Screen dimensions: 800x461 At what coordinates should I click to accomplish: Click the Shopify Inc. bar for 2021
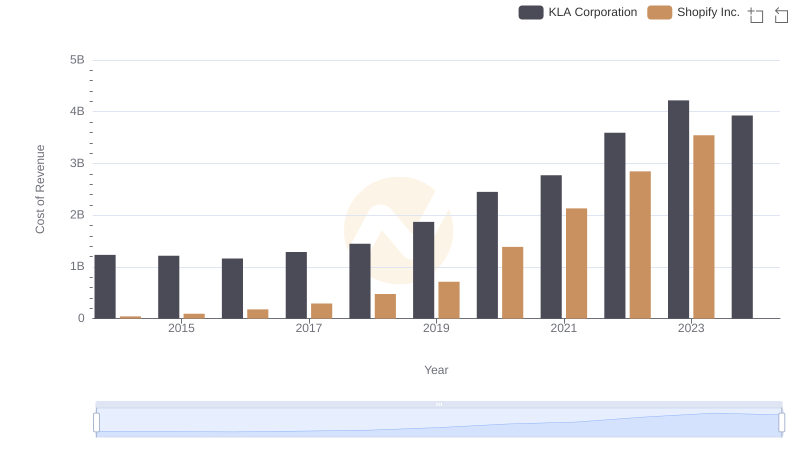(x=577, y=263)
